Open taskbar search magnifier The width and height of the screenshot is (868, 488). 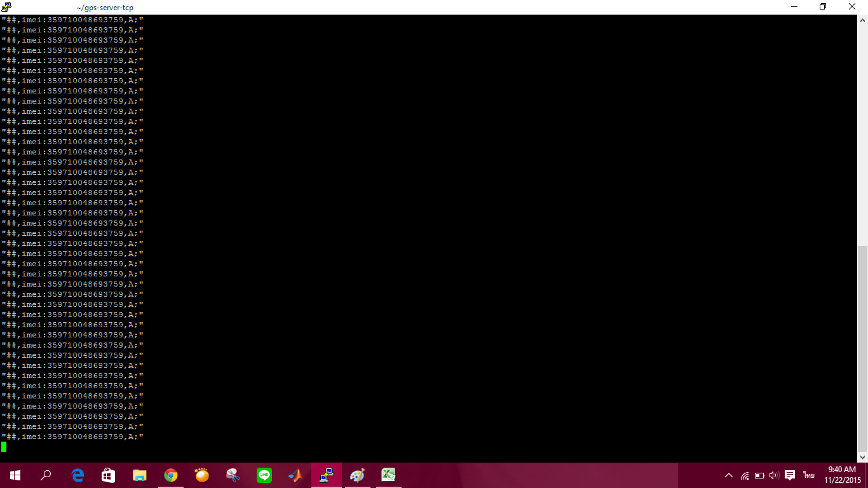coord(46,475)
